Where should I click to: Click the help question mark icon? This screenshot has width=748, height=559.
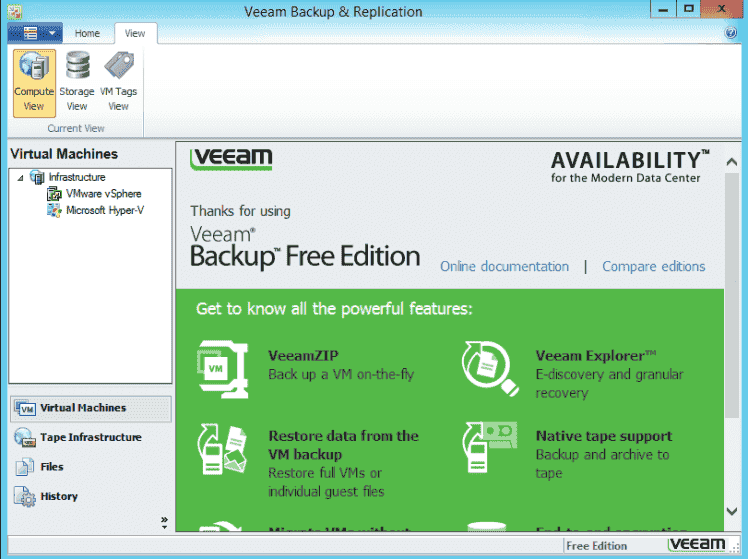click(730, 33)
